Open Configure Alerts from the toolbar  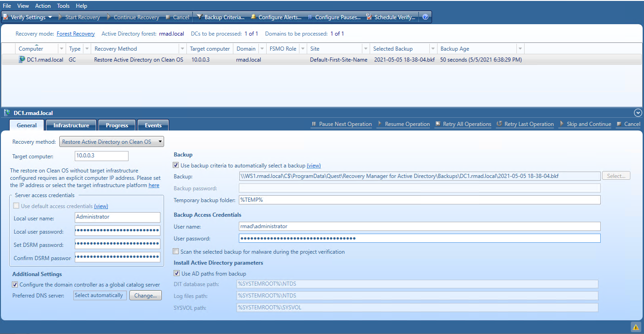coord(276,16)
